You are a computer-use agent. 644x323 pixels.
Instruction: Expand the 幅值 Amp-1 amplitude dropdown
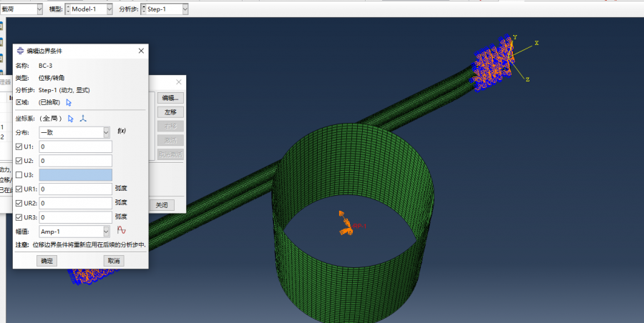click(74, 232)
